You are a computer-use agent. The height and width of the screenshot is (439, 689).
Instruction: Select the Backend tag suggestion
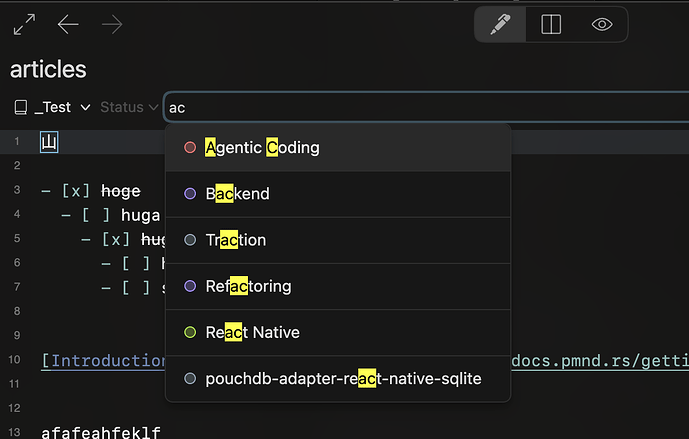click(x=337, y=194)
